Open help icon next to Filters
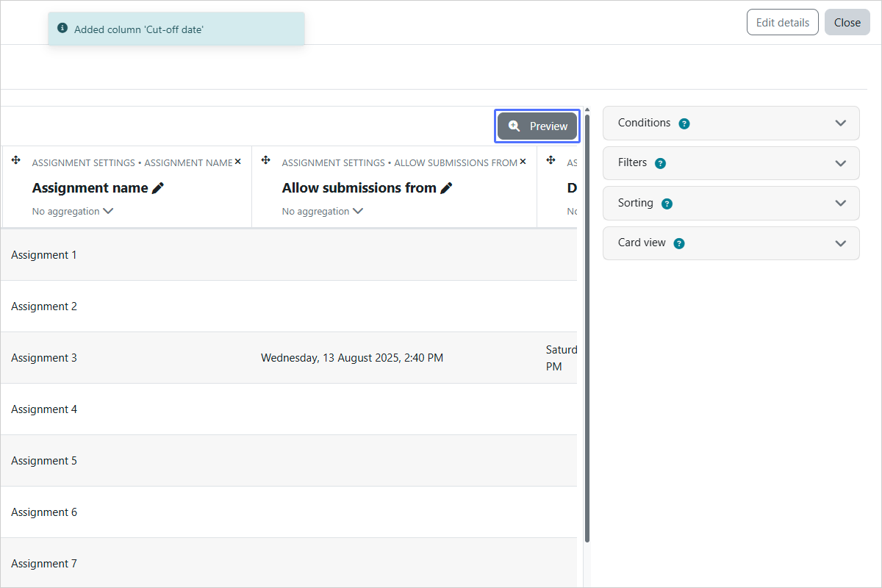The image size is (882, 588). (660, 163)
